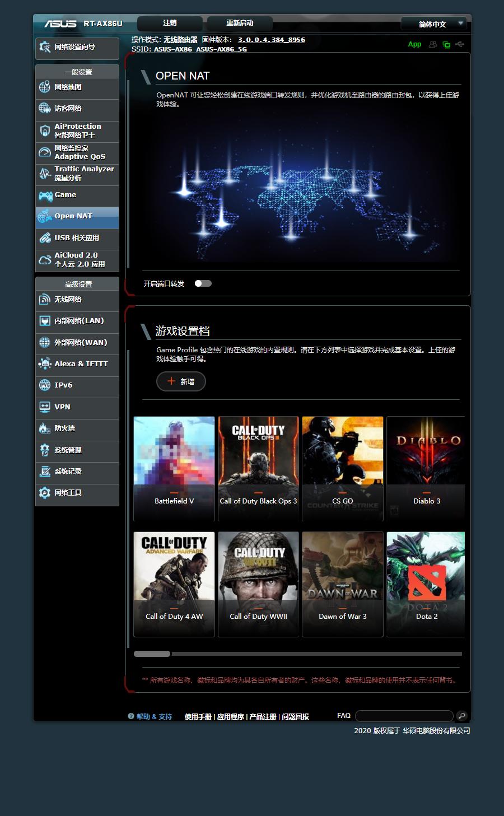Open the client list icon in header
This screenshot has width=504, height=816.
[432, 44]
